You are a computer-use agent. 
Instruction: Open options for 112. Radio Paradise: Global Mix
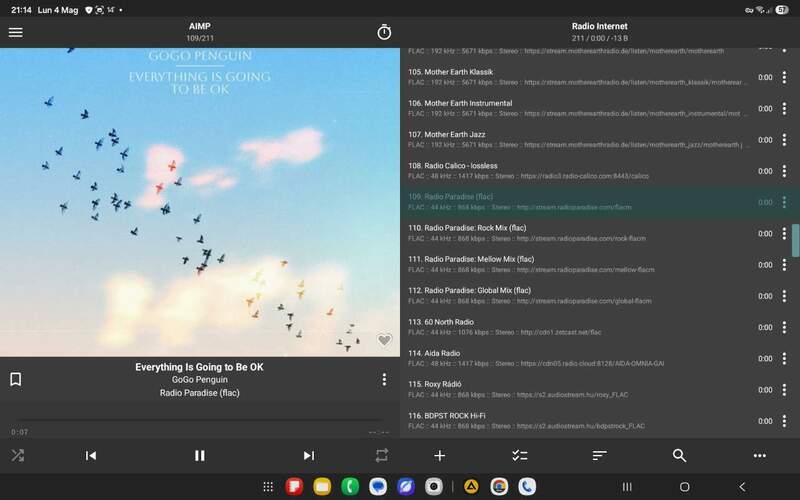[x=784, y=296]
